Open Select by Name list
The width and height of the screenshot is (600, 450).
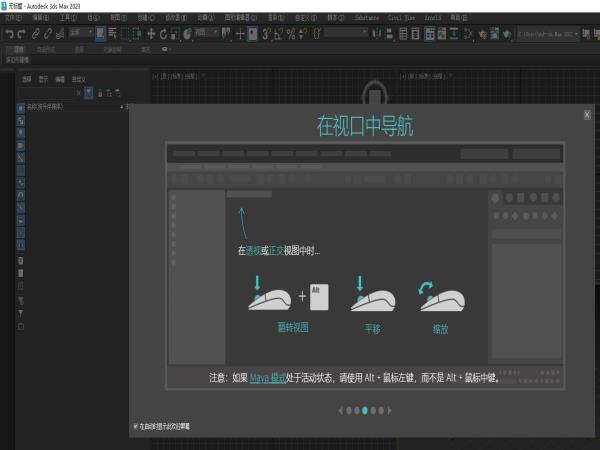(x=112, y=34)
